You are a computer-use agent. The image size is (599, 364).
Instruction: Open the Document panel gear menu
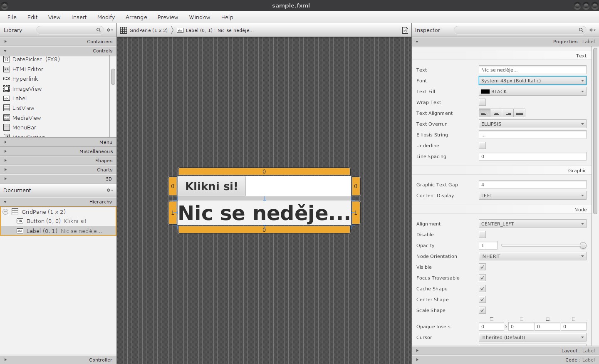(109, 190)
